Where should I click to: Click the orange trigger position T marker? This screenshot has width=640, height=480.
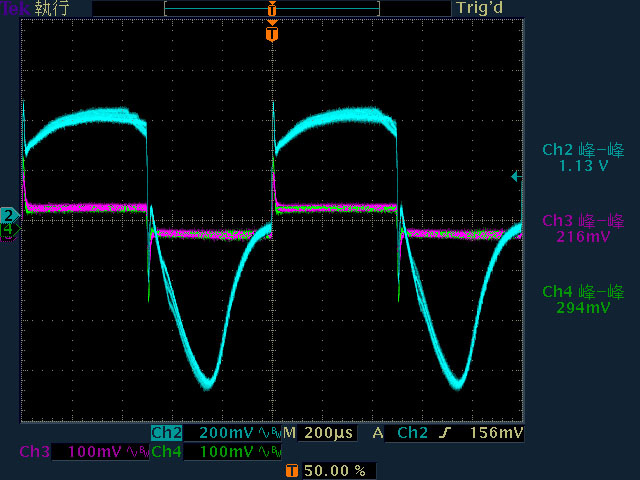(x=272, y=33)
